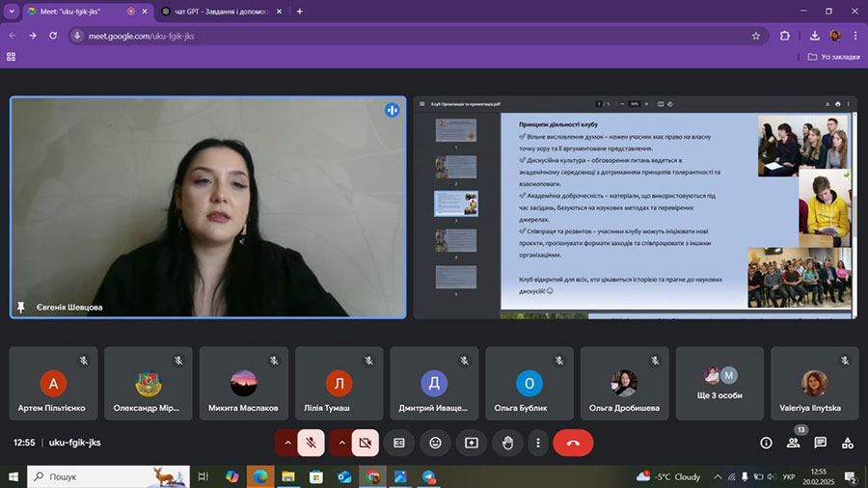The image size is (868, 488).
Task: Open more options three-dot menu in Meet
Action: point(537,443)
